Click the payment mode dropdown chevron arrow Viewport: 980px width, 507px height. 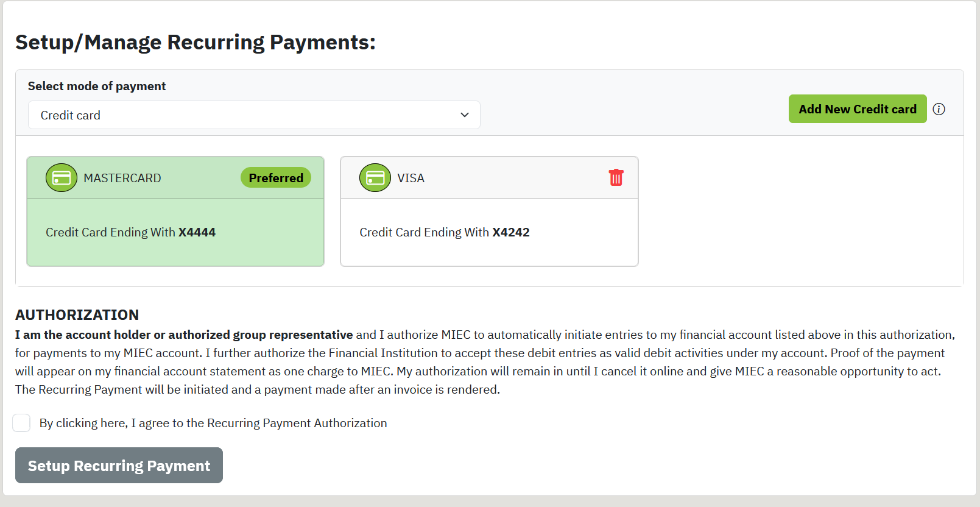(464, 115)
